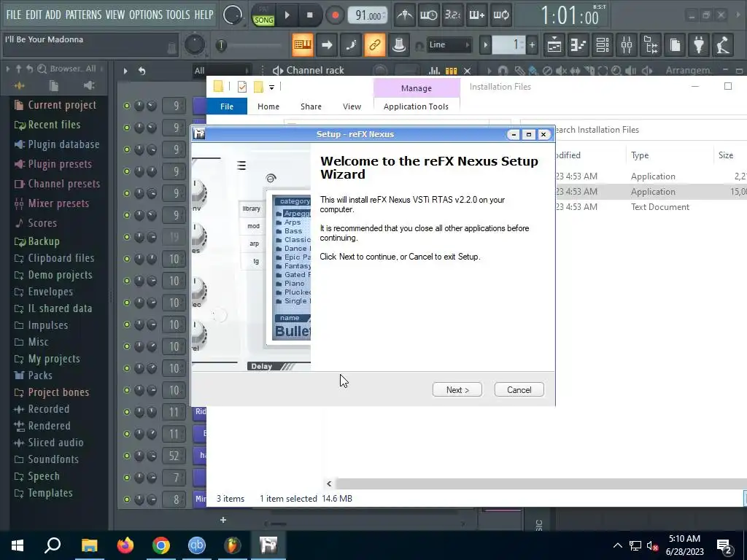This screenshot has width=747, height=560.
Task: Click Next in the reFX Nexus setup
Action: (x=457, y=389)
